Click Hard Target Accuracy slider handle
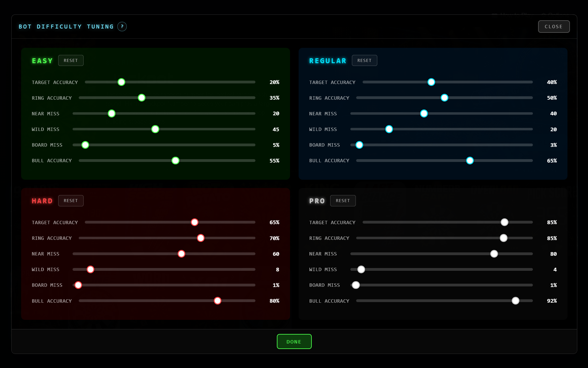Image resolution: width=588 pixels, height=368 pixels. click(194, 222)
